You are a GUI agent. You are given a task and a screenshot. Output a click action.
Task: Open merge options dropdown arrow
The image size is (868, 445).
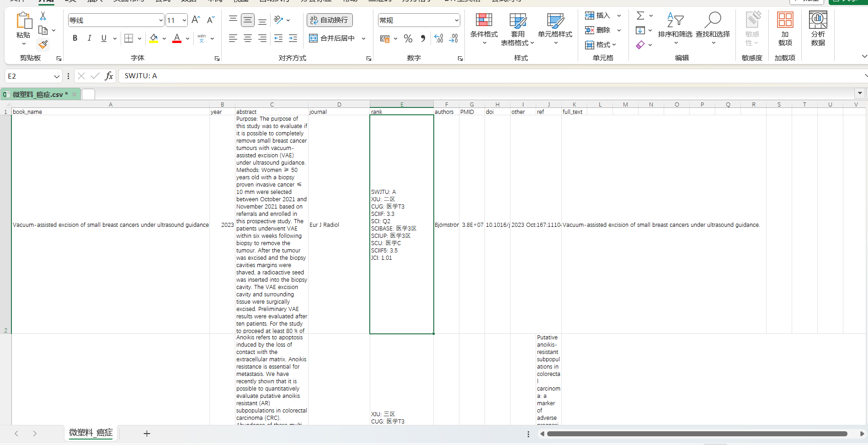point(363,38)
